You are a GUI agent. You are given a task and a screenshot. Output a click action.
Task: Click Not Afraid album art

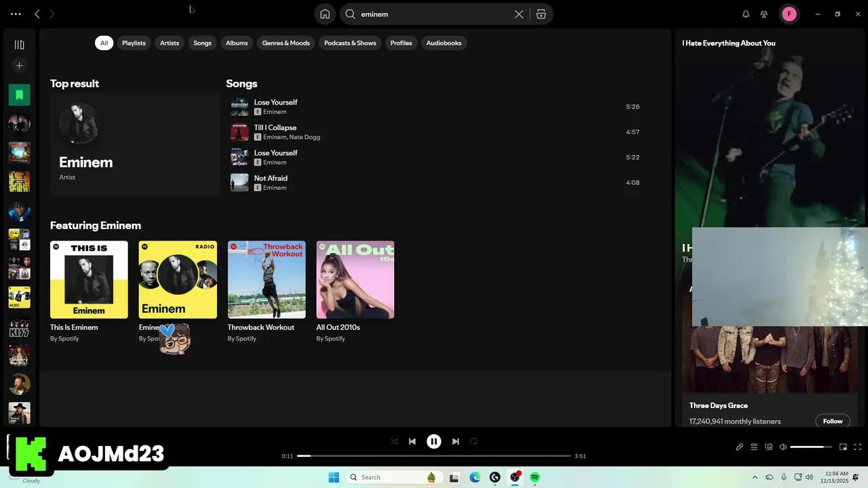[x=239, y=182]
